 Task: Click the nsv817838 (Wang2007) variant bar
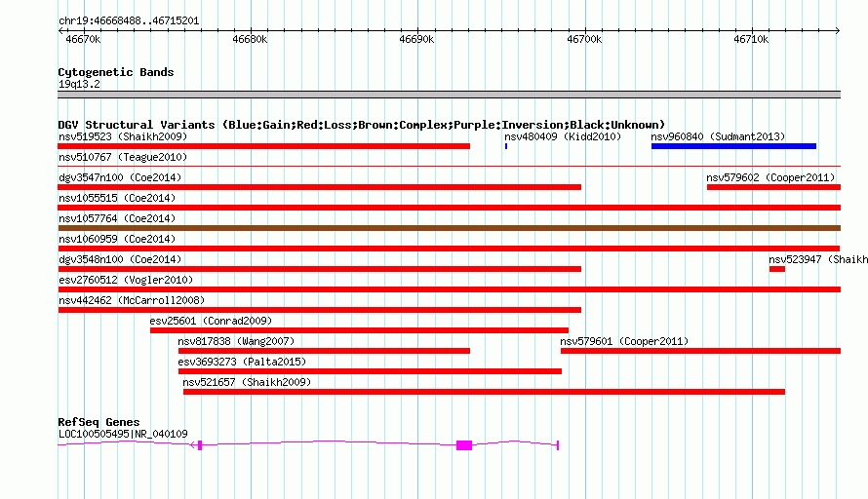[x=324, y=351]
